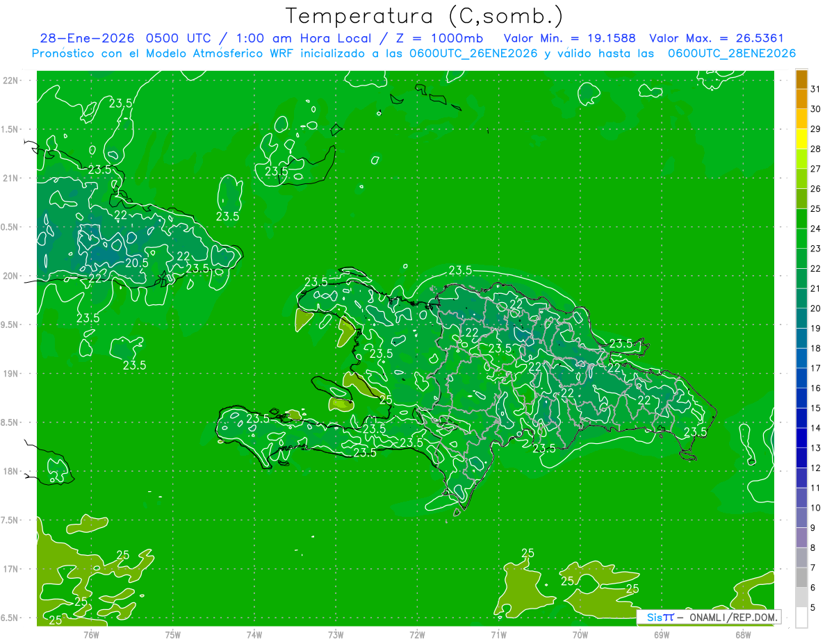Click the legend value "26"
Image resolution: width=834 pixels, height=644 pixels.
point(816,188)
